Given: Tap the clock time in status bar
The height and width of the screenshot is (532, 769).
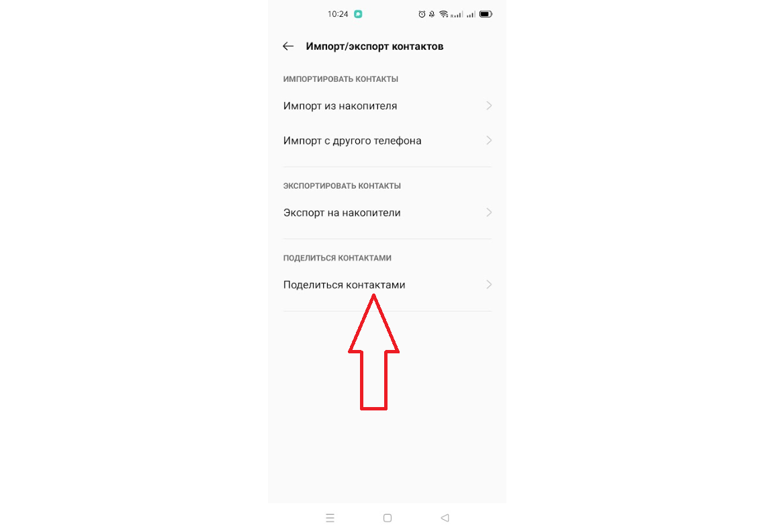Looking at the screenshot, I should point(338,14).
